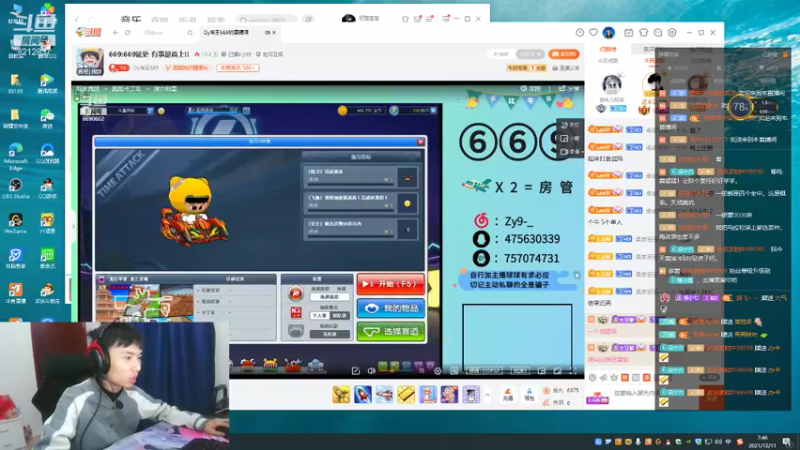This screenshot has height=450, width=800.
Task: Open the 网游竞技 breadcrumb link
Action: point(88,89)
